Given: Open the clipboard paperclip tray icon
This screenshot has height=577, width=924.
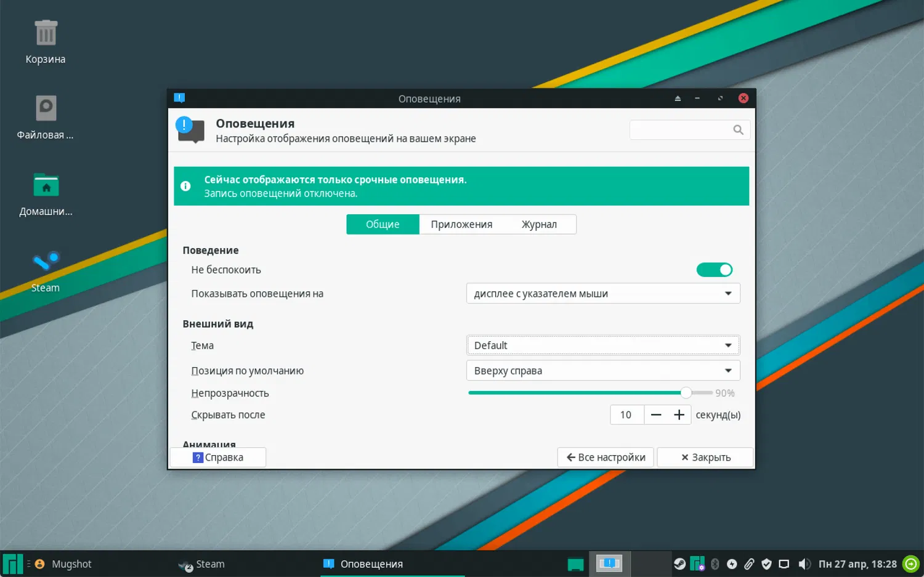Looking at the screenshot, I should [749, 563].
